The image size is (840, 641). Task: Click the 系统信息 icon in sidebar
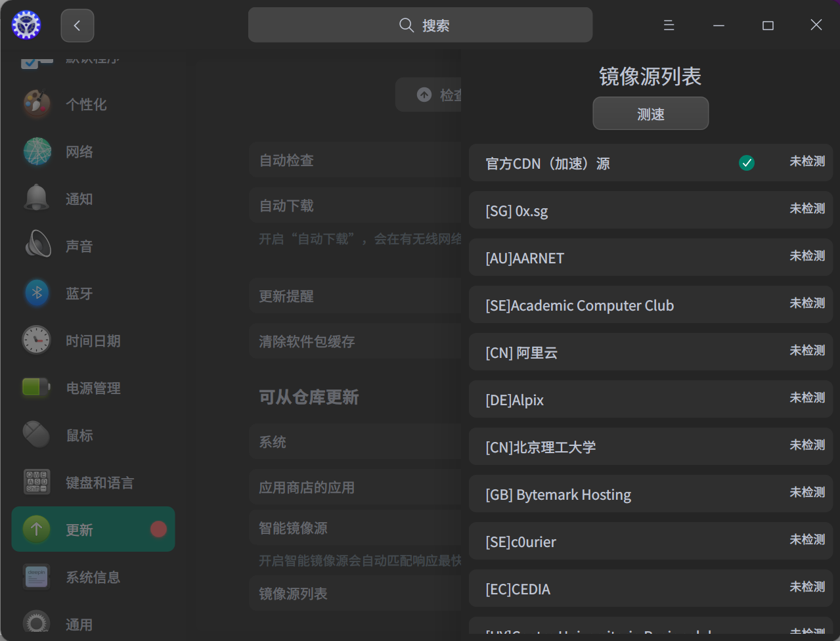point(37,577)
